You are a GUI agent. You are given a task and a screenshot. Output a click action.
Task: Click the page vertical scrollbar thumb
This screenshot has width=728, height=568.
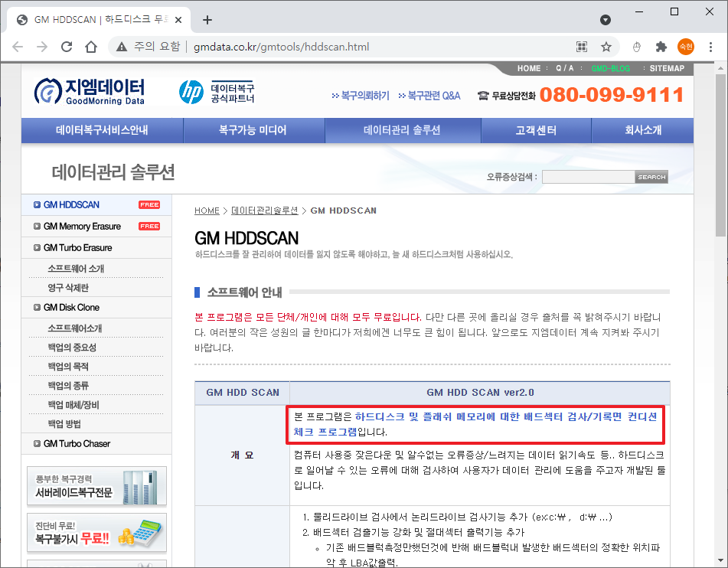click(x=720, y=155)
